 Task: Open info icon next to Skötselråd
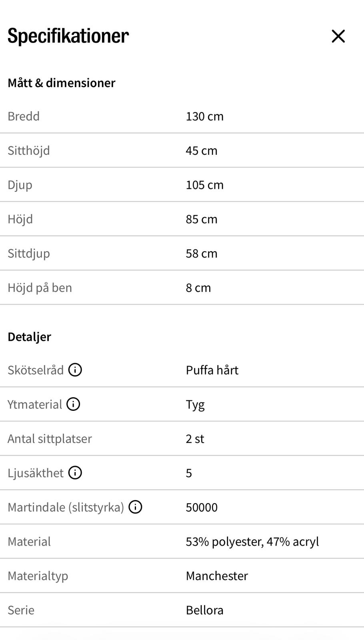coord(75,370)
